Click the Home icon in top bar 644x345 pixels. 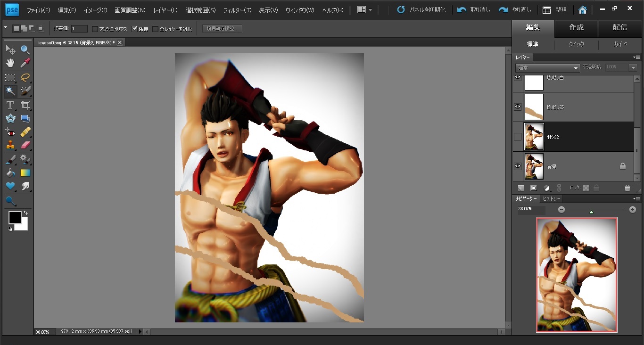pyautogui.click(x=583, y=9)
